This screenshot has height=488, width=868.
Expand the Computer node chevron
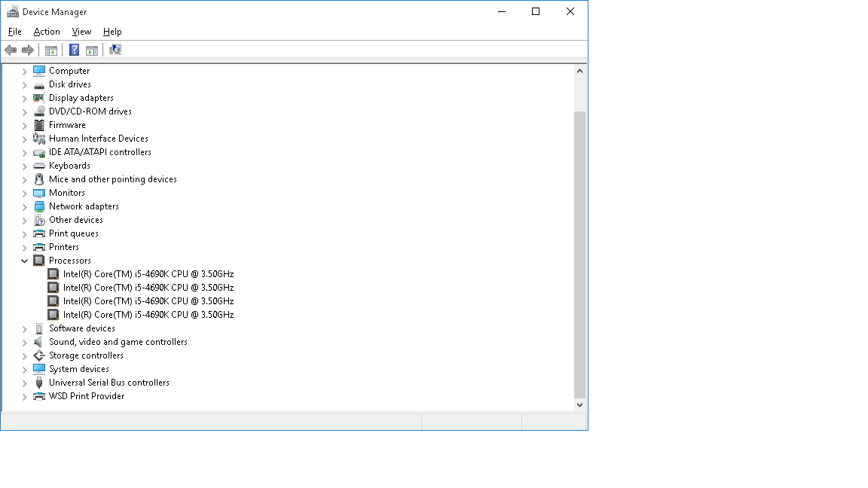tap(24, 71)
